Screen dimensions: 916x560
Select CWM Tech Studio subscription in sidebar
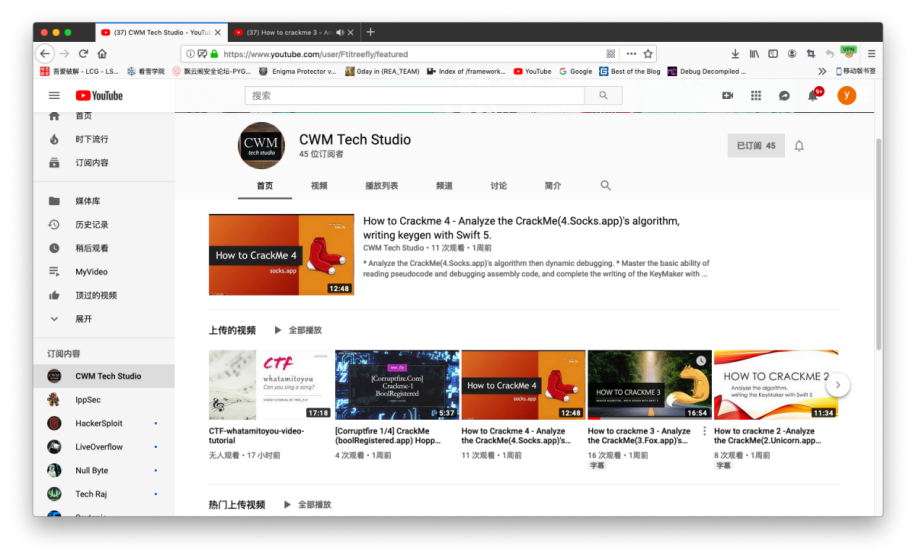coord(103,376)
